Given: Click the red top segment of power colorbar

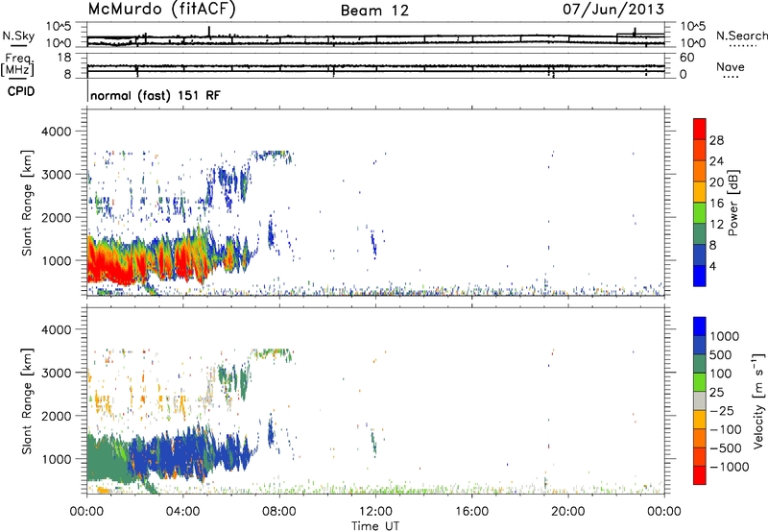Looking at the screenshot, I should click(700, 130).
